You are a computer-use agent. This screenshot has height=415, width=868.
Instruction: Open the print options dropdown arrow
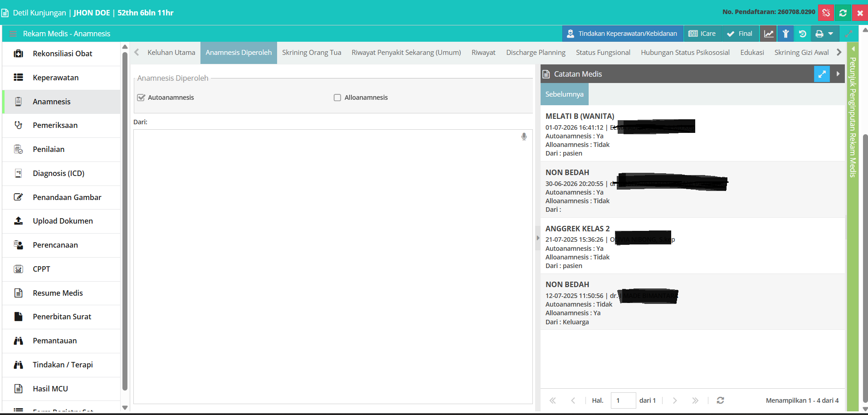point(831,34)
